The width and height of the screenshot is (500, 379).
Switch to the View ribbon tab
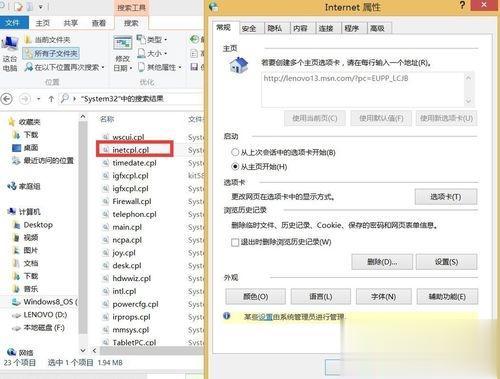(98, 23)
